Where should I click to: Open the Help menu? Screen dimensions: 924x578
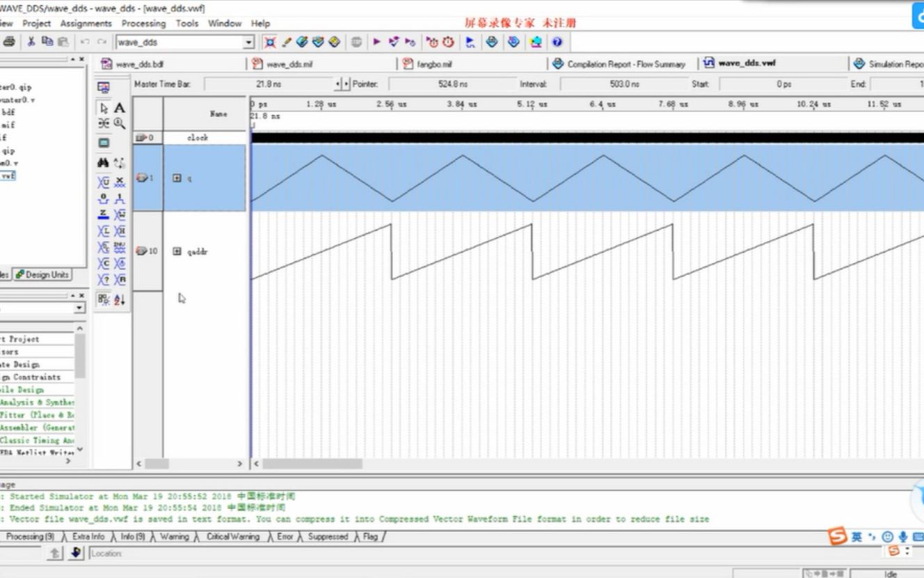click(260, 23)
